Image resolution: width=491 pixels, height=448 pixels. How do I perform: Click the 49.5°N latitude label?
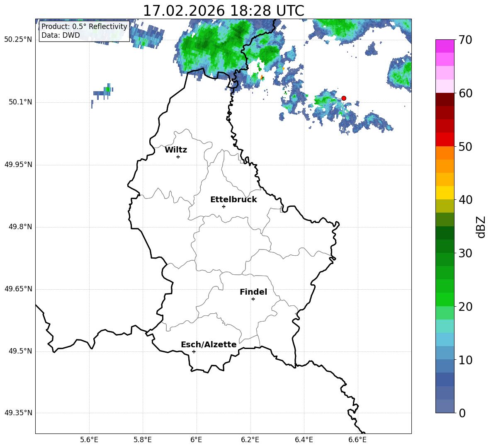point(20,351)
